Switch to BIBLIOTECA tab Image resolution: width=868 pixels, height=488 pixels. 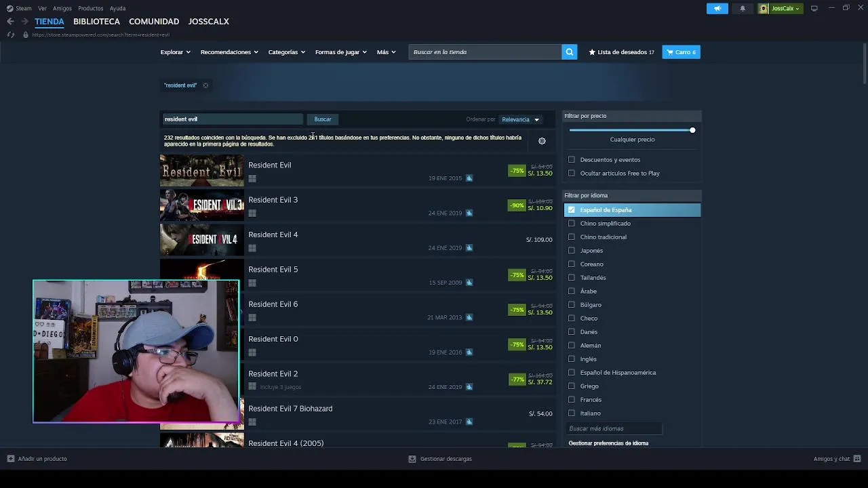point(96,22)
